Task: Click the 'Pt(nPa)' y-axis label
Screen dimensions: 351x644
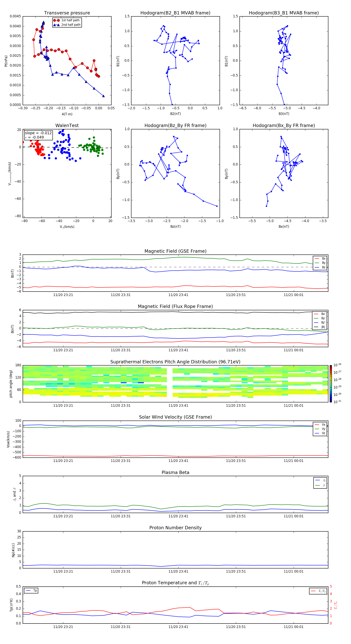Action: click(6, 61)
